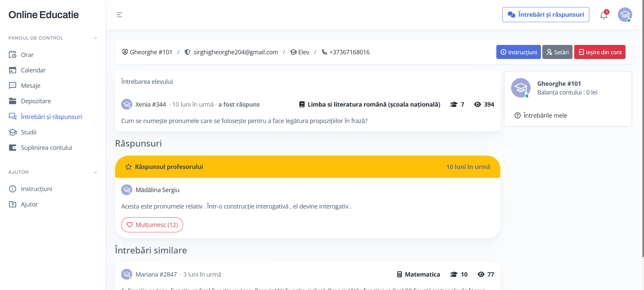Screen dimensions: 644x290
Task: Open Instrucțiuni in the sidebar help section
Action: click(x=36, y=189)
